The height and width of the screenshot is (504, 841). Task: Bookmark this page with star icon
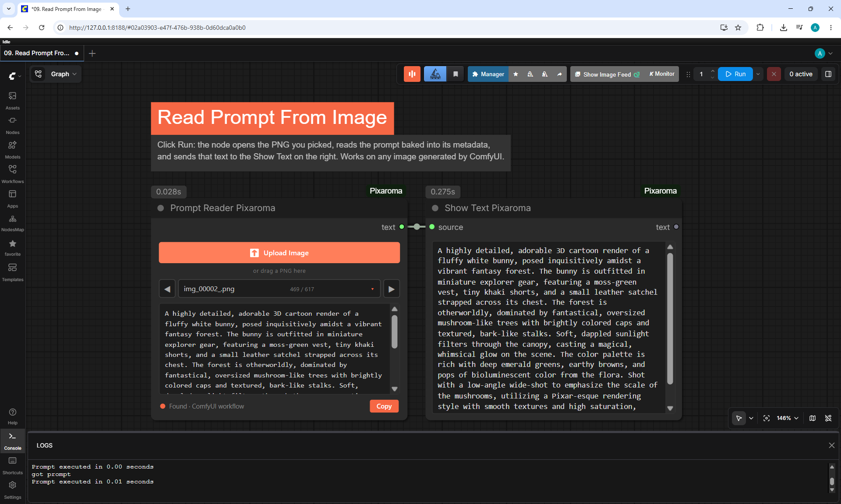pos(738,28)
